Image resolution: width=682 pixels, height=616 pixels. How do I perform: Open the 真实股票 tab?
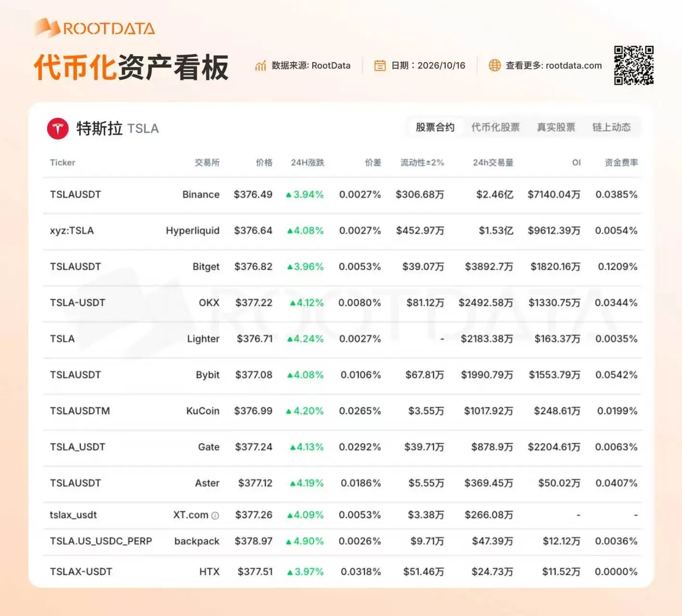click(x=556, y=127)
